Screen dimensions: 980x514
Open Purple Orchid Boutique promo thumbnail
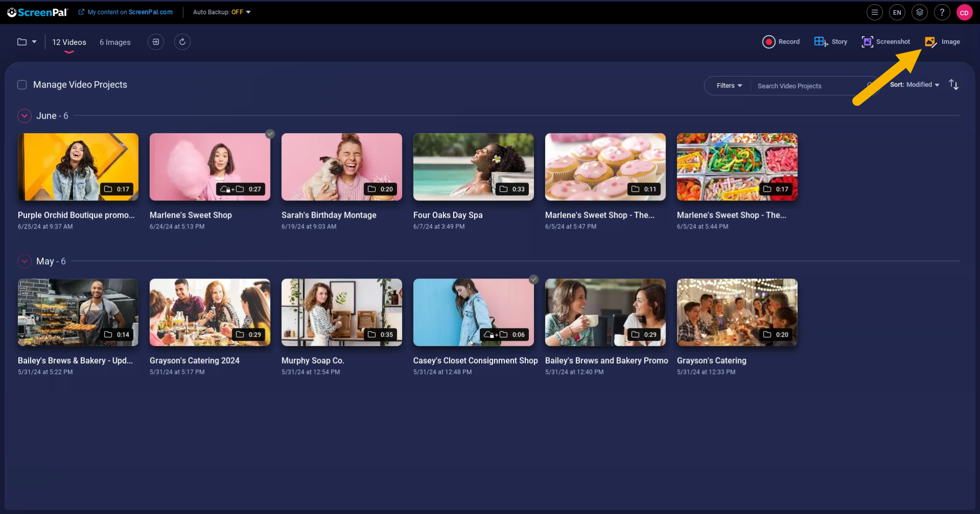tap(78, 167)
